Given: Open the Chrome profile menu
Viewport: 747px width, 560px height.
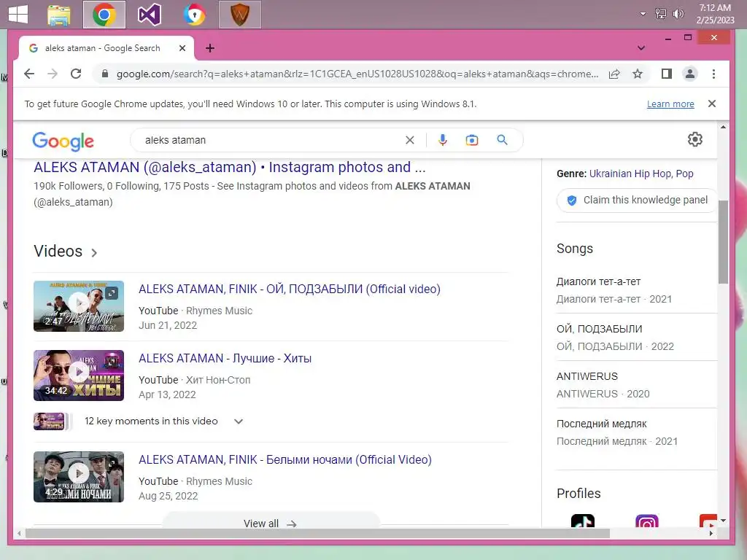Looking at the screenshot, I should click(x=690, y=74).
